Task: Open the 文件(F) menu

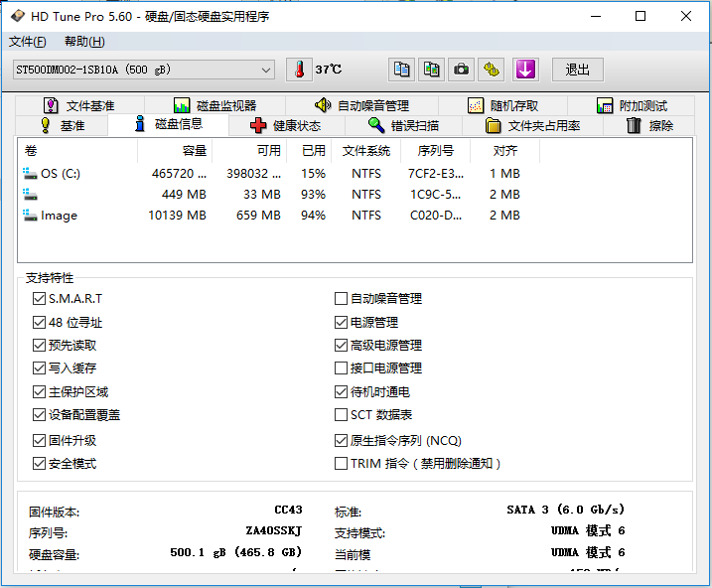Action: (x=27, y=42)
